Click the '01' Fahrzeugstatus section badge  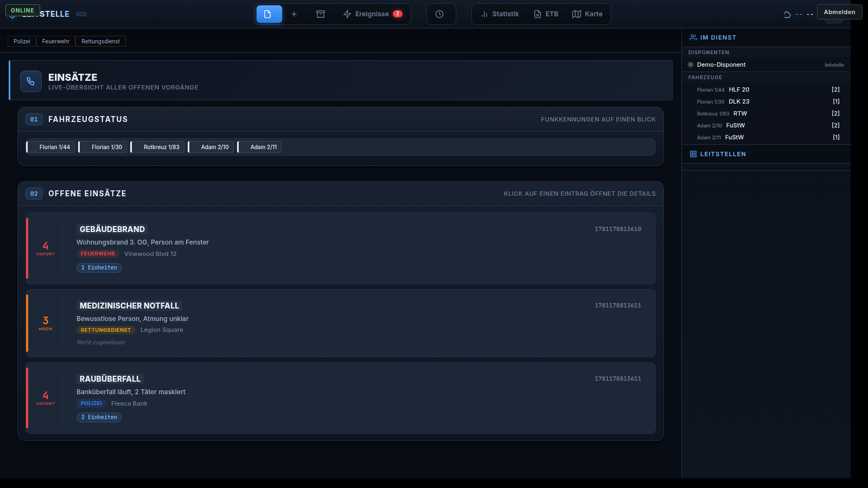34,119
